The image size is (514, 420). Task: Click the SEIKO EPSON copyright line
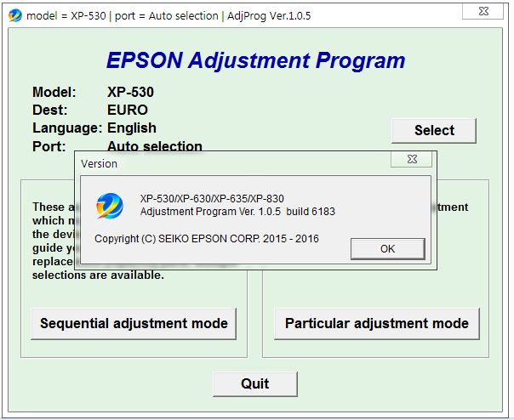coord(207,239)
